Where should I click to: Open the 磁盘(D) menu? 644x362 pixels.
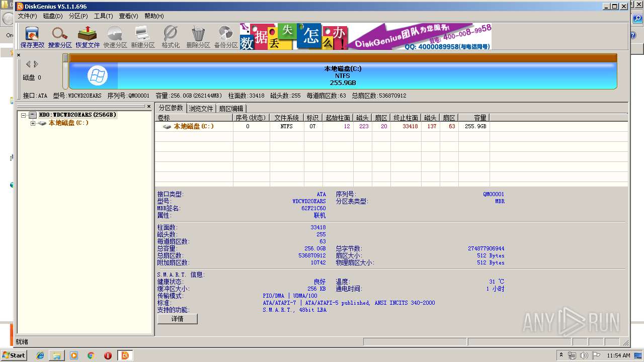tap(53, 16)
